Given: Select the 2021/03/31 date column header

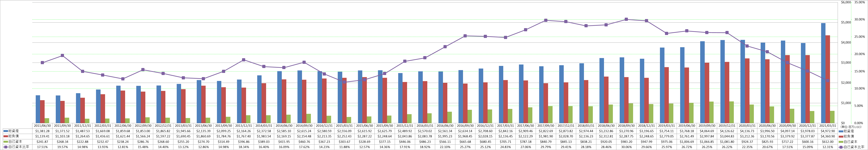Looking at the screenshot, I should tap(828, 125).
